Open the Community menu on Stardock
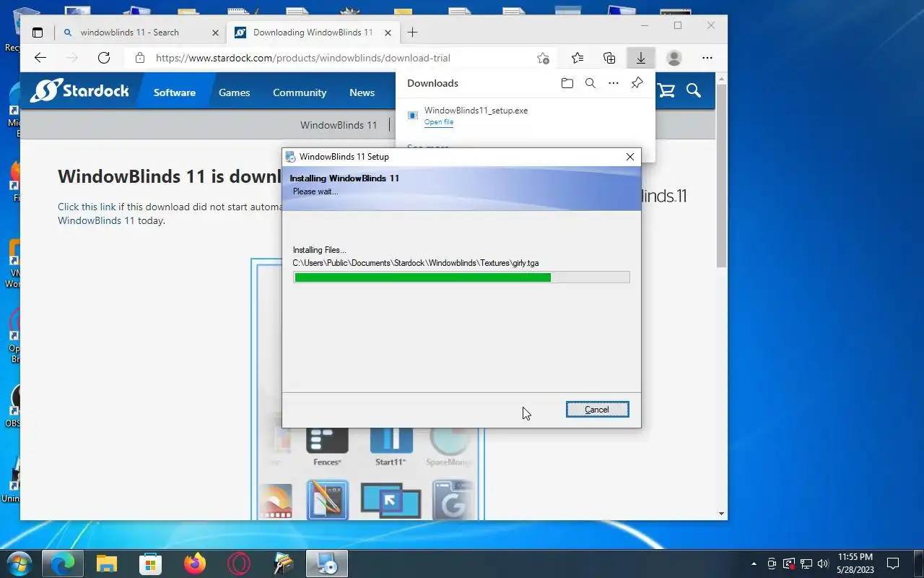 point(300,92)
